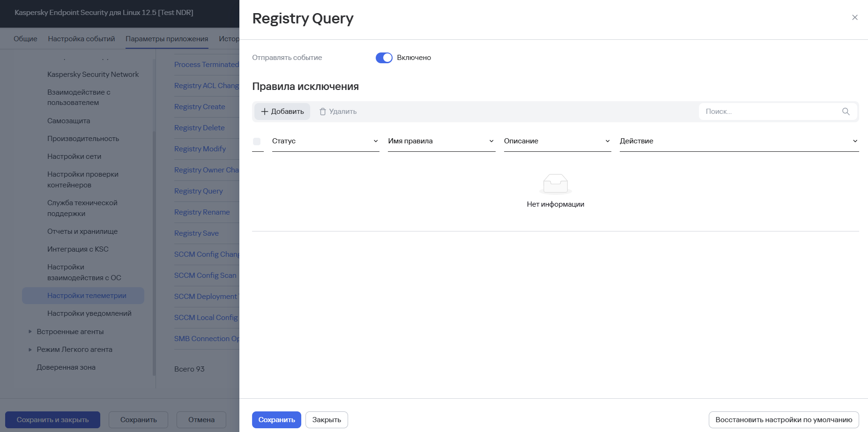
Task: Open the Registry Rename link
Action: pos(202,212)
